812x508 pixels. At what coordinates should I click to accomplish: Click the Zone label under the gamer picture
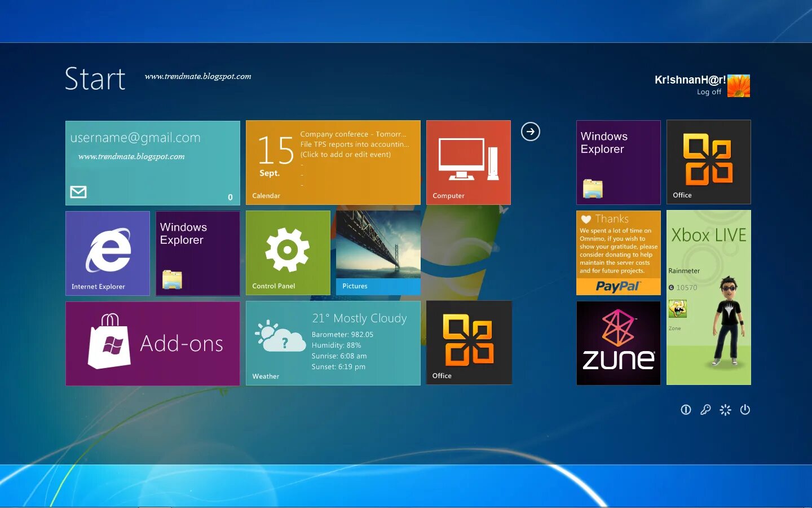point(674,329)
